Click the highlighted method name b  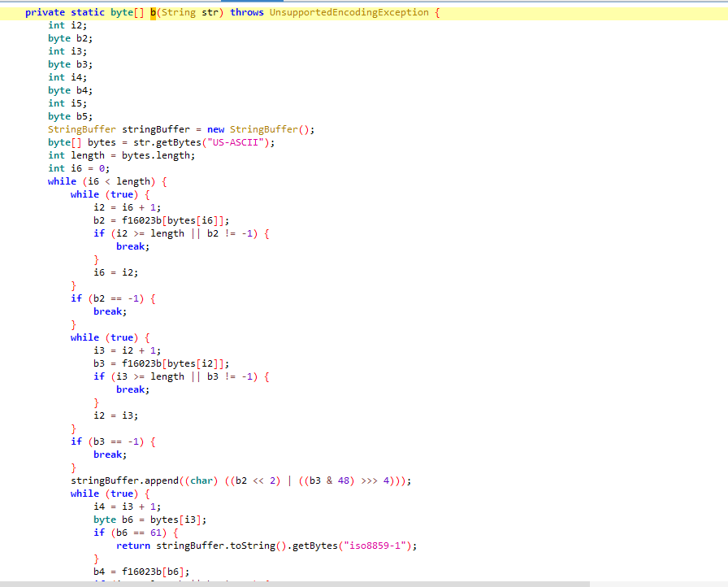click(x=153, y=12)
